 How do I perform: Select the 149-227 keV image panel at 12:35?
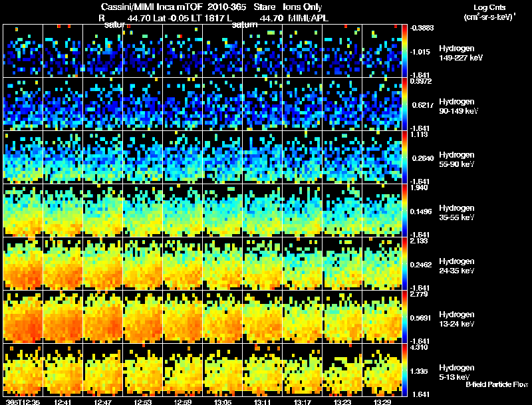(23, 51)
